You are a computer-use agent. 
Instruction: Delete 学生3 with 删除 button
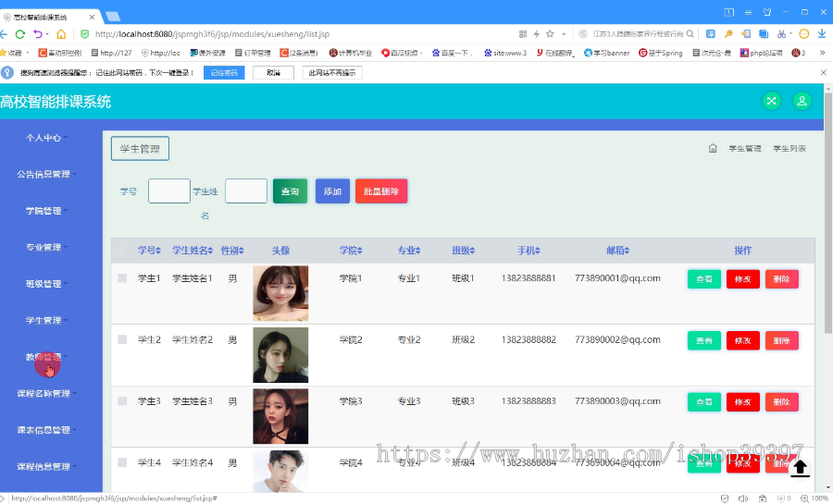coord(781,402)
